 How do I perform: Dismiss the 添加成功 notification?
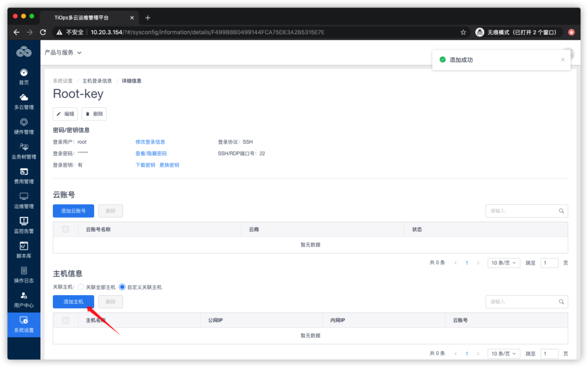[562, 59]
